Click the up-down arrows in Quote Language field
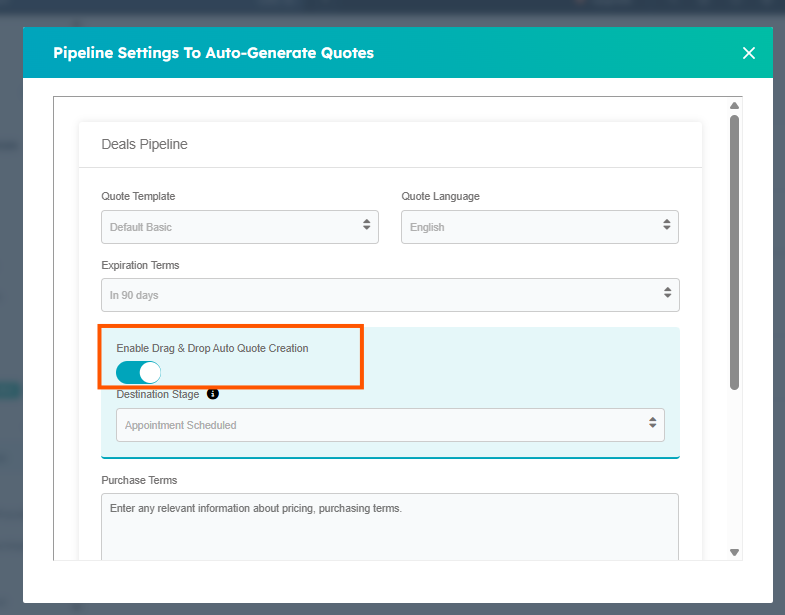This screenshot has height=615, width=785. tap(666, 226)
